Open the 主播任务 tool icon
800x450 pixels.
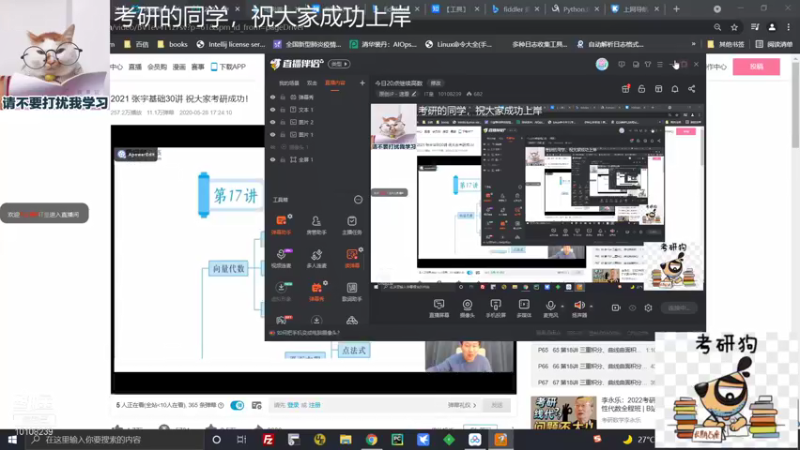point(352,224)
